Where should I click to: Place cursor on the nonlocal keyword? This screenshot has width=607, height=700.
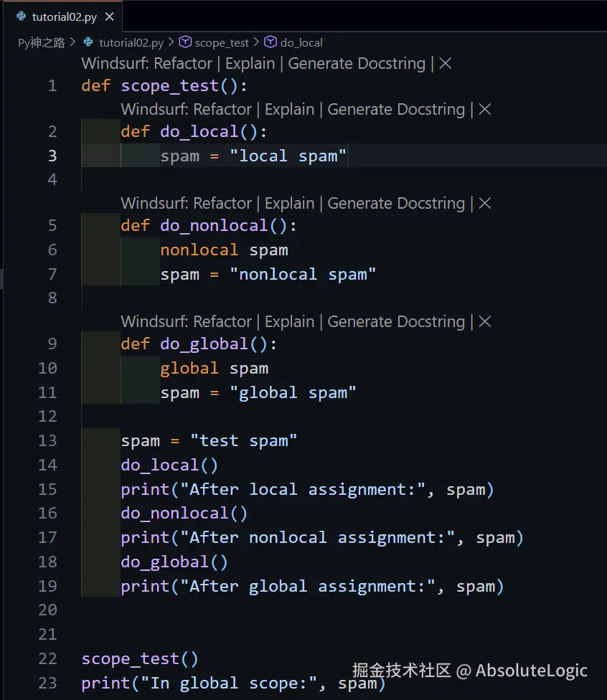coord(199,250)
